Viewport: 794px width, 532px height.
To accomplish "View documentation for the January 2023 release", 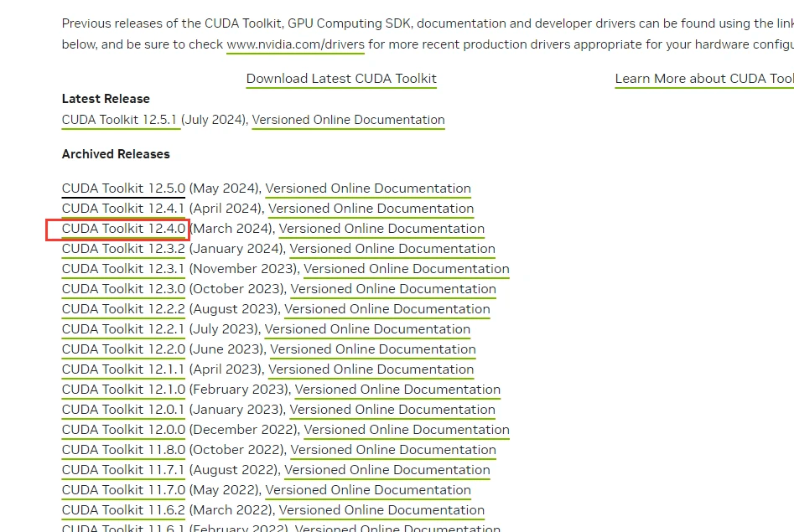I will (392, 410).
